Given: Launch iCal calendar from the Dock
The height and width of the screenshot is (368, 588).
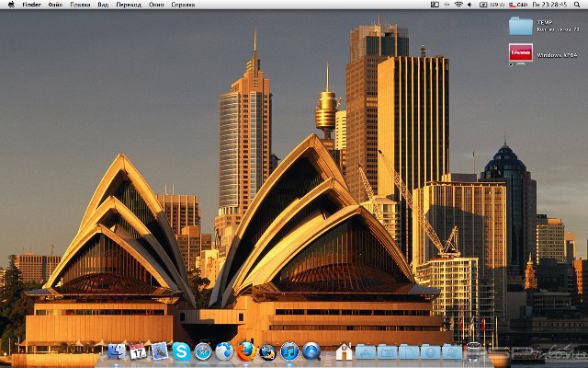Looking at the screenshot, I should (138, 351).
